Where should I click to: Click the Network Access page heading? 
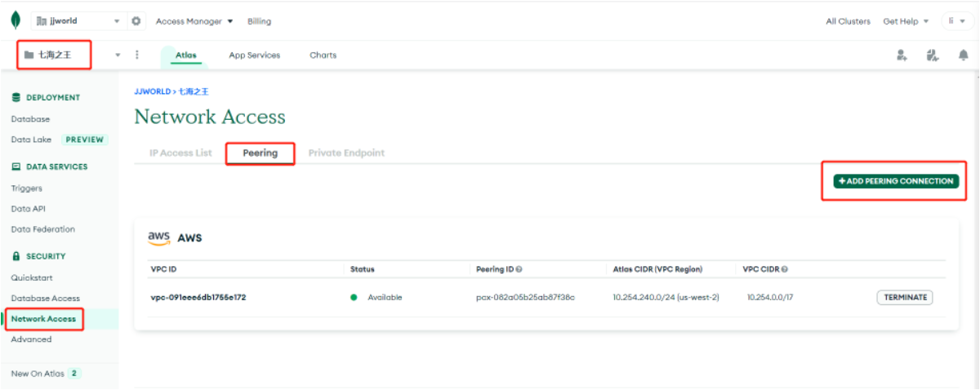210,117
